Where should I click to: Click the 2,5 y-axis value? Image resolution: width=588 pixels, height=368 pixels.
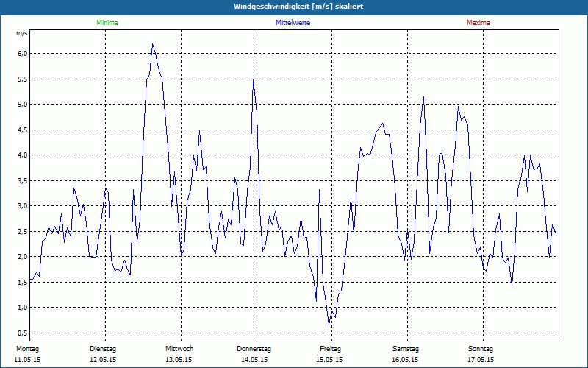[23, 231]
